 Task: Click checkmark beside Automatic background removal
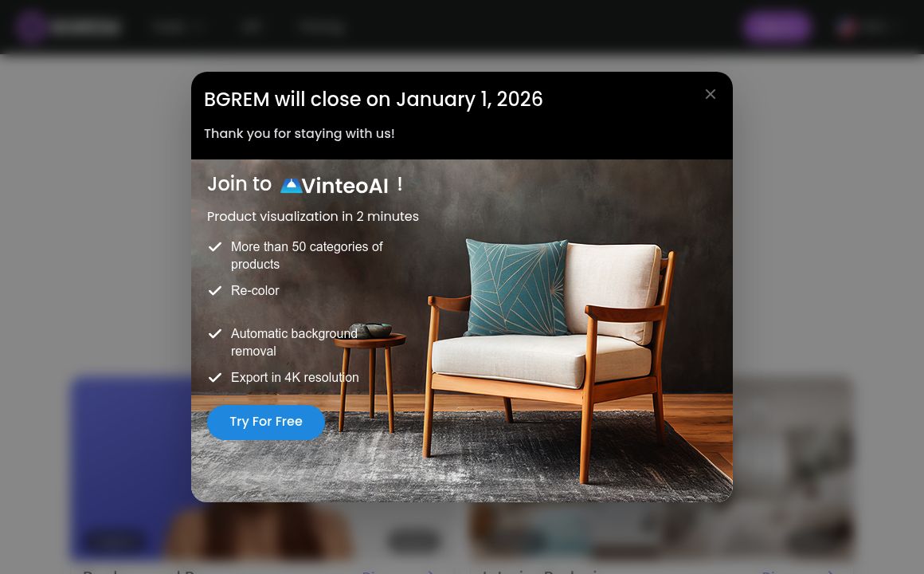[215, 333]
